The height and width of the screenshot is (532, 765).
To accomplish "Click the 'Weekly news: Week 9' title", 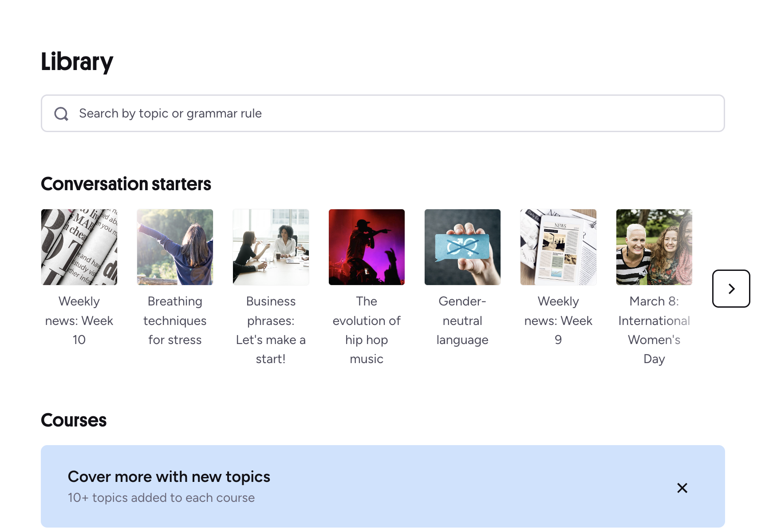I will click(558, 321).
